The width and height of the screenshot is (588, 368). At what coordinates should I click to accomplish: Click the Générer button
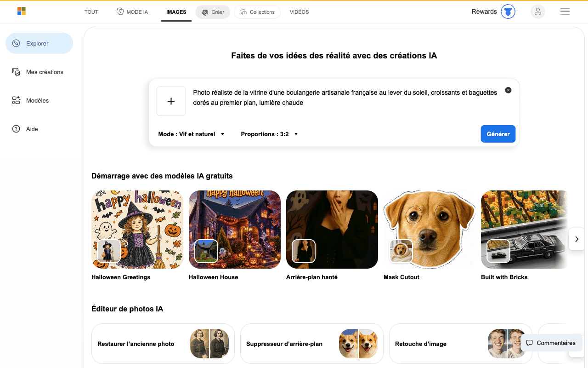pyautogui.click(x=498, y=134)
